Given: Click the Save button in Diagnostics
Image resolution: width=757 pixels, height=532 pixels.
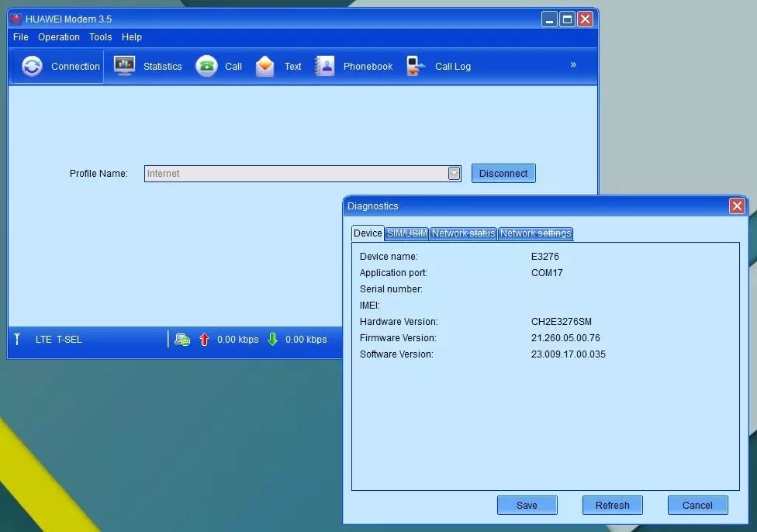Looking at the screenshot, I should [527, 505].
